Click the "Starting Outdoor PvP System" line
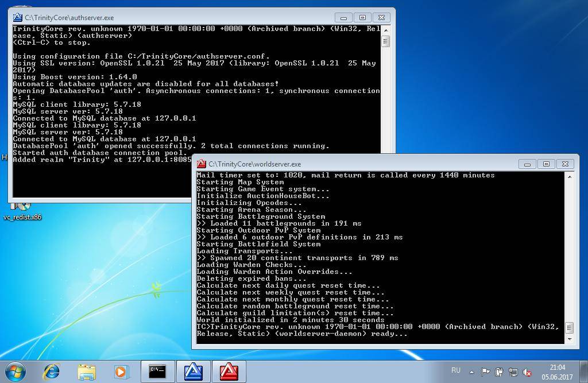This screenshot has width=588, height=383. 259,230
